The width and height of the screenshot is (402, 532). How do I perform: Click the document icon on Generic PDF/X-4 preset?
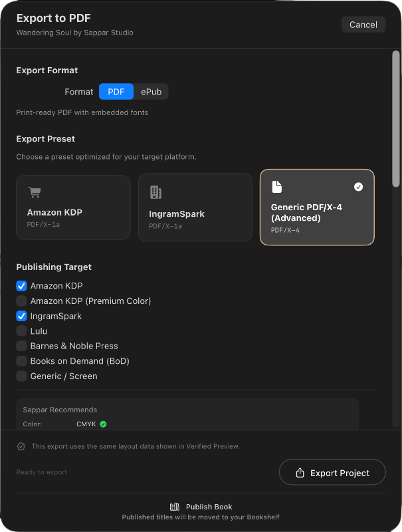click(x=277, y=187)
